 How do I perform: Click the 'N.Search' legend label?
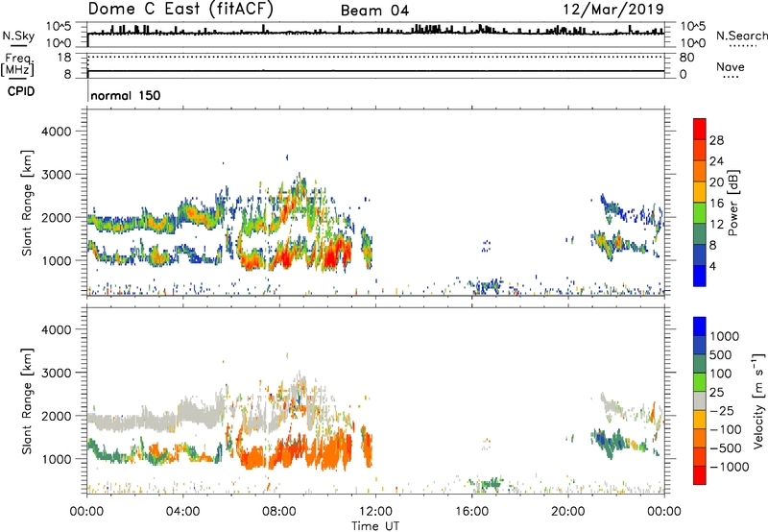point(741,36)
